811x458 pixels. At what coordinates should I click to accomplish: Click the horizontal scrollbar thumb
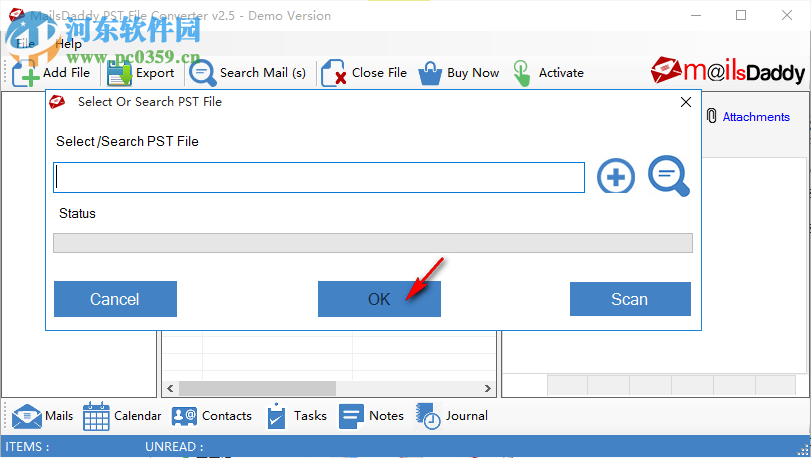(257, 388)
